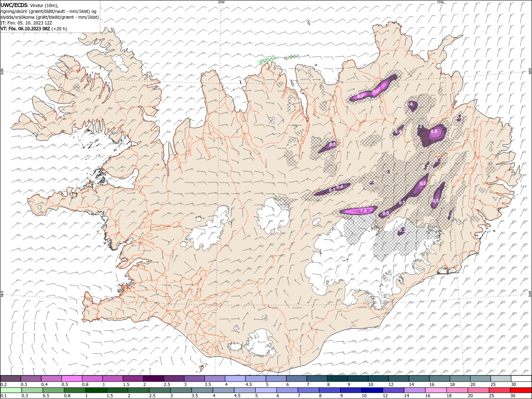Click the 25 swatch in bottom legend row
Image resolution: width=532 pixels, height=399 pixels.
pos(500,390)
